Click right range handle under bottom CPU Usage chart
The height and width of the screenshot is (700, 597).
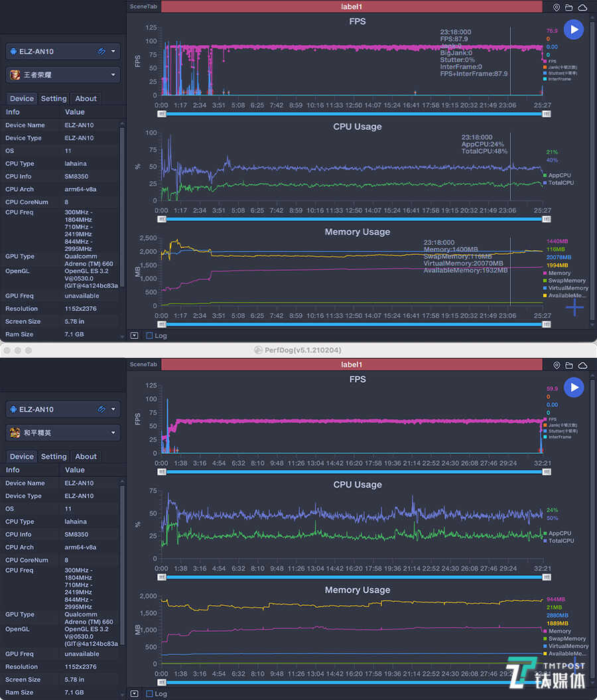pos(546,577)
